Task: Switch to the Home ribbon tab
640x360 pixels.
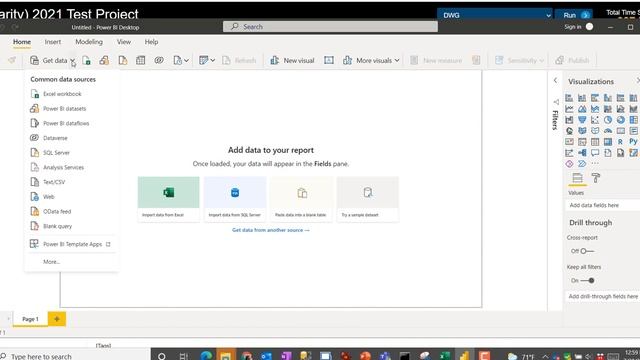Action: coord(22,42)
